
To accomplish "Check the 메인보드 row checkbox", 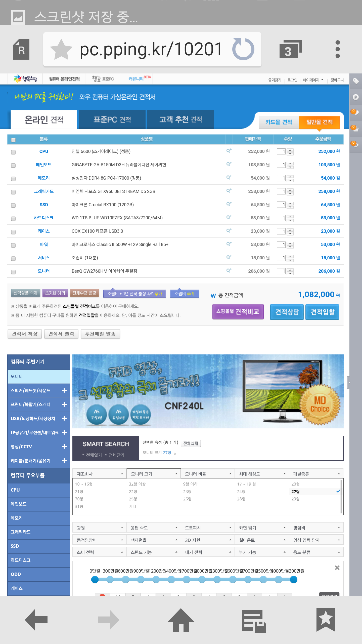I will (x=13, y=166).
